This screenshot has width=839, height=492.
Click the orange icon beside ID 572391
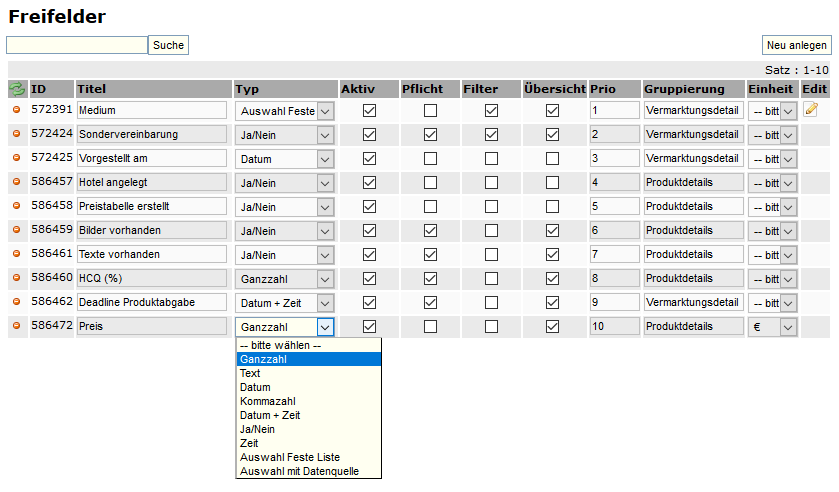[17, 110]
